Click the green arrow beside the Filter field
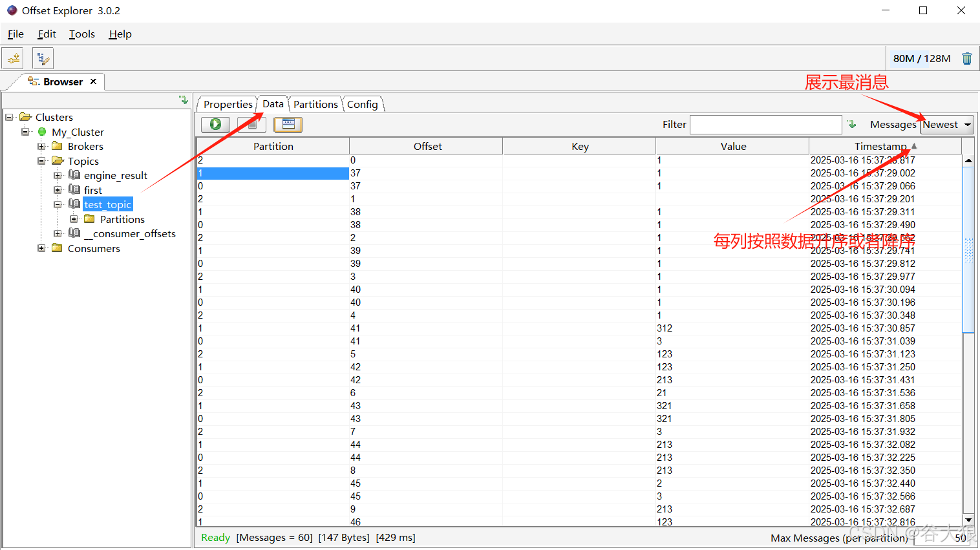This screenshot has width=980, height=550. coord(852,124)
